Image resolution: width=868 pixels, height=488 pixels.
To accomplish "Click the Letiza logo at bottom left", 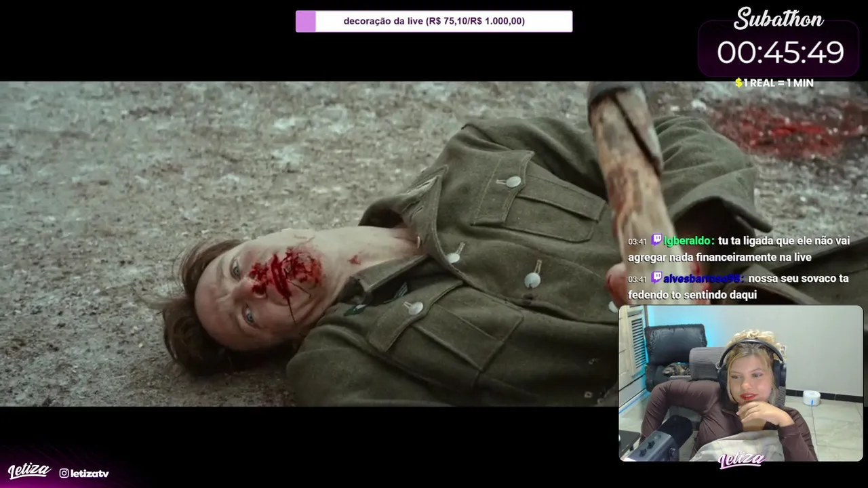I will click(29, 471).
